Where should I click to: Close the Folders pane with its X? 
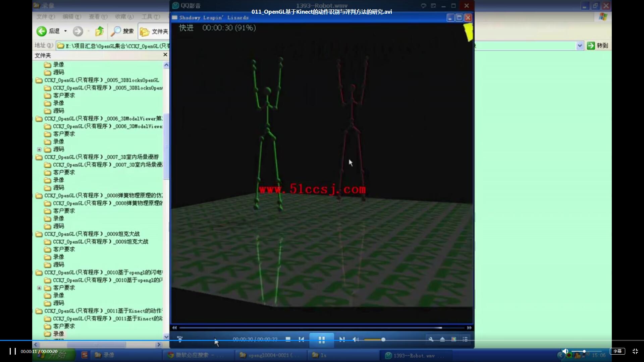click(165, 55)
